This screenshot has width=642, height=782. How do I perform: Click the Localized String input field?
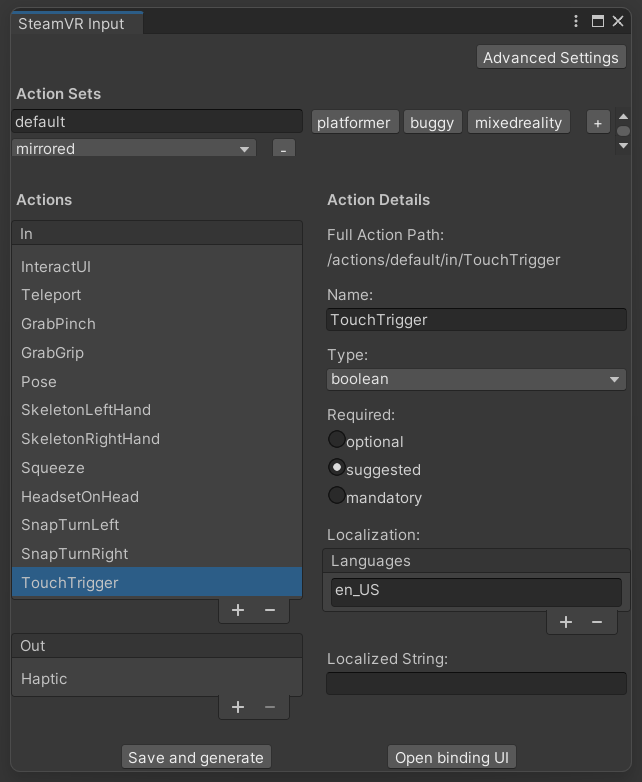(x=476, y=683)
